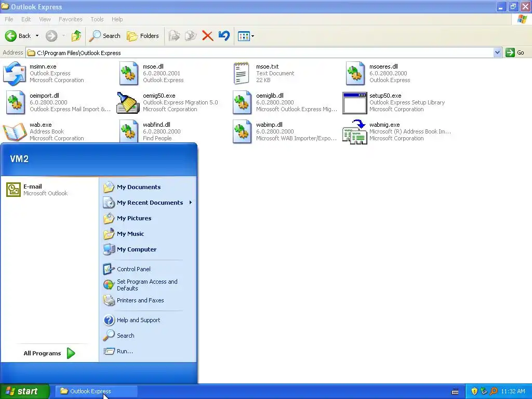Open the Back button history dropdown arrow
Image resolution: width=532 pixels, height=399 pixels.
click(37, 36)
